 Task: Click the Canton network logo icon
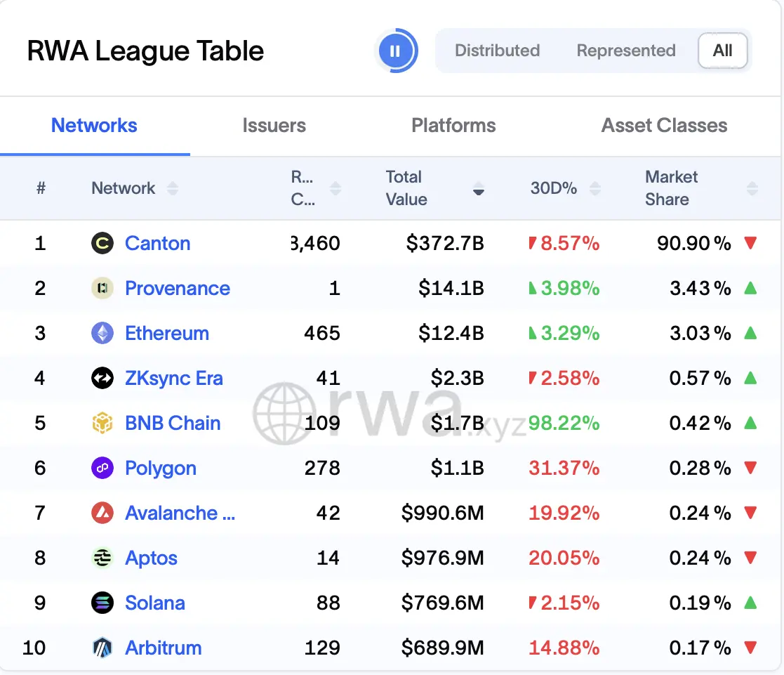(x=102, y=243)
